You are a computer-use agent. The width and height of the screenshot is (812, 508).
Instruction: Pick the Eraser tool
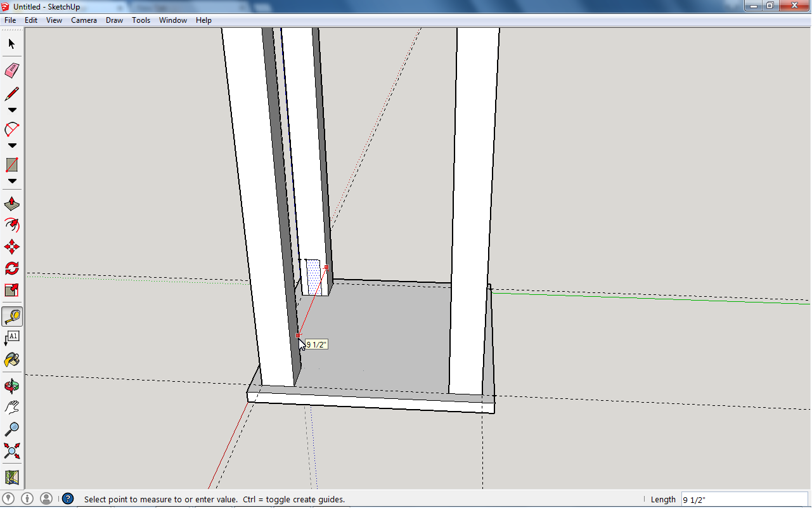11,70
